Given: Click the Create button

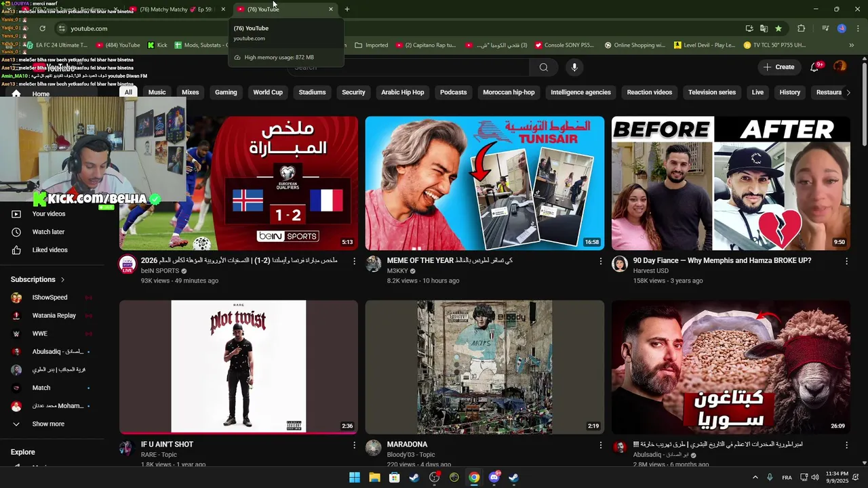Looking at the screenshot, I should 778,67.
